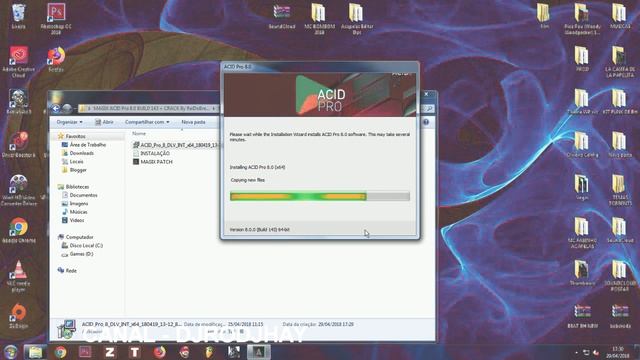Click the Explorer help icon
The image size is (640, 360).
click(426, 122)
